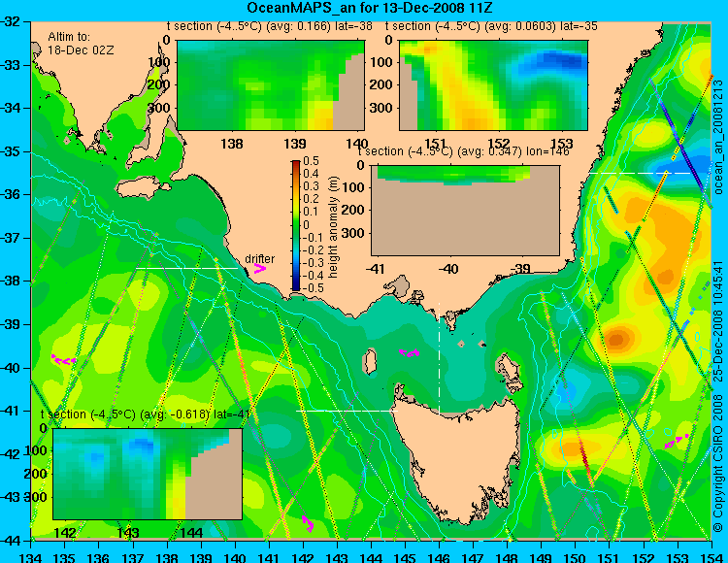Click the 'height anomaly (m)' color bar label

point(333,227)
